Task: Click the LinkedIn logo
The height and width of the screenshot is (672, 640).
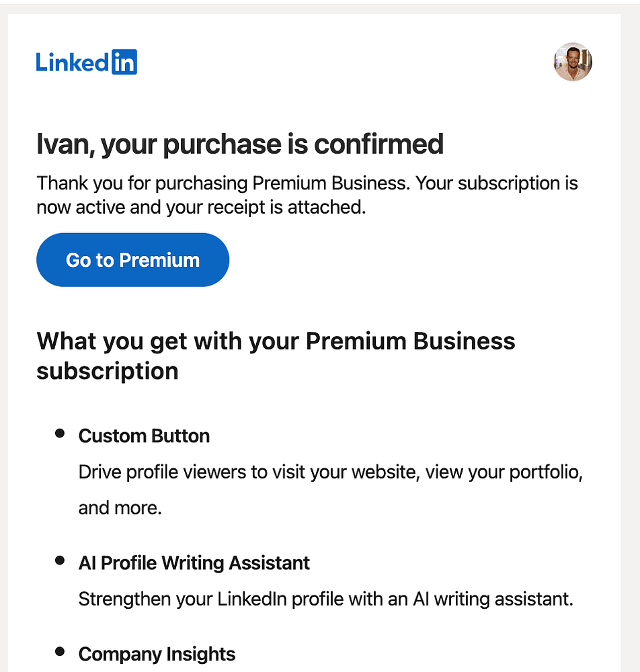Action: (87, 62)
